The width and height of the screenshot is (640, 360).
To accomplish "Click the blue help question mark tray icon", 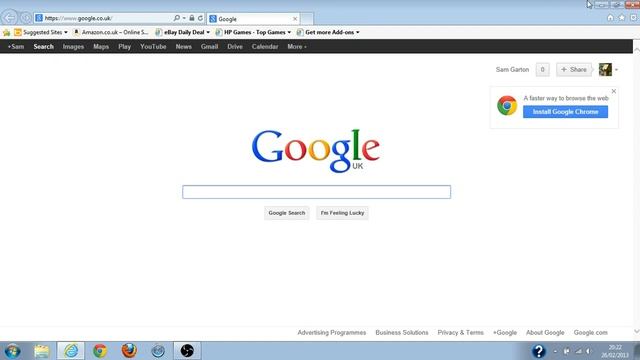I will coord(538,351).
